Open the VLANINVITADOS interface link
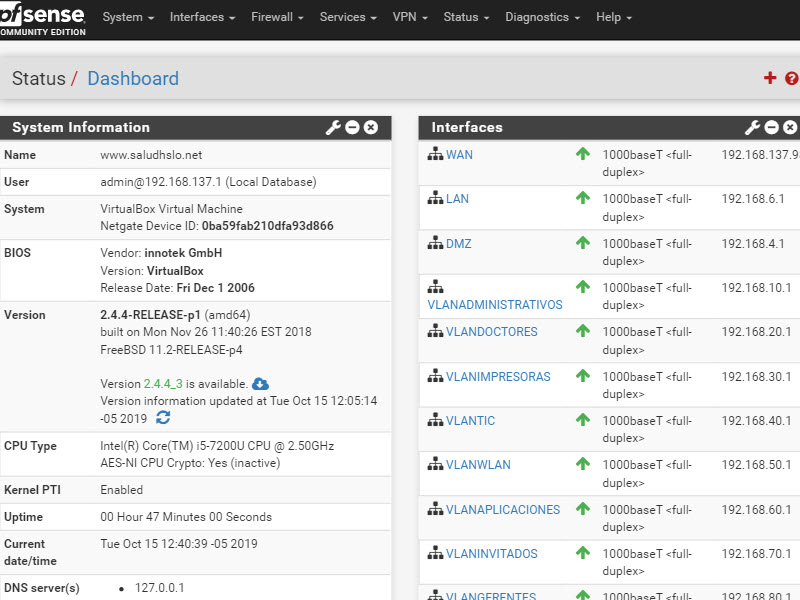This screenshot has height=600, width=800. coord(492,553)
